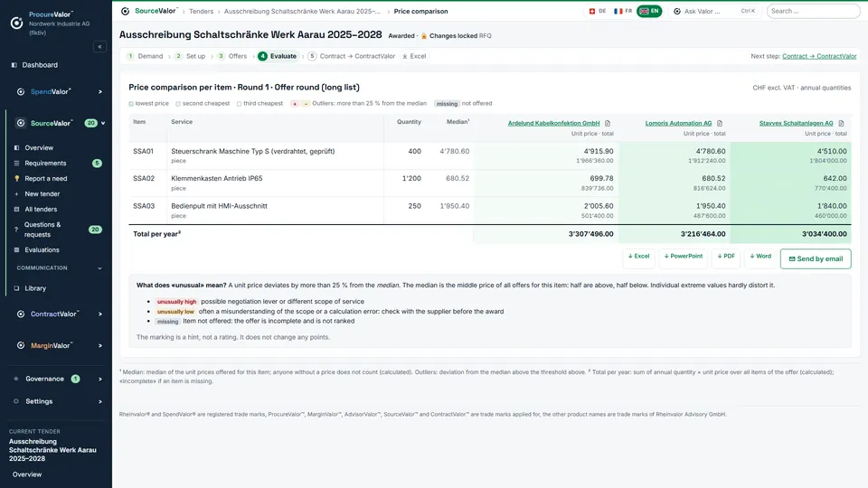Click the third cheapest legend box
The image size is (868, 488).
tap(239, 103)
